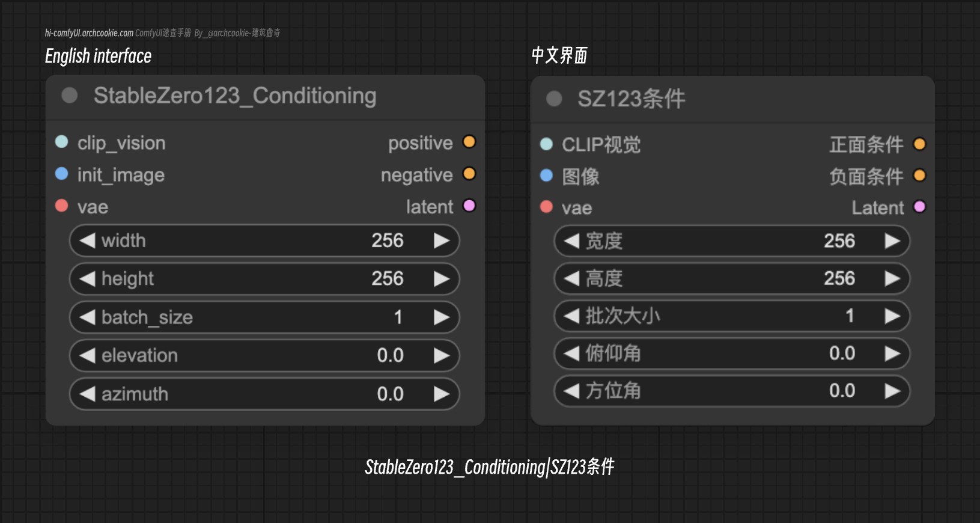Click the 俯仰角 value 0.0 field
The width and height of the screenshot is (980, 523).
pyautogui.click(x=732, y=353)
